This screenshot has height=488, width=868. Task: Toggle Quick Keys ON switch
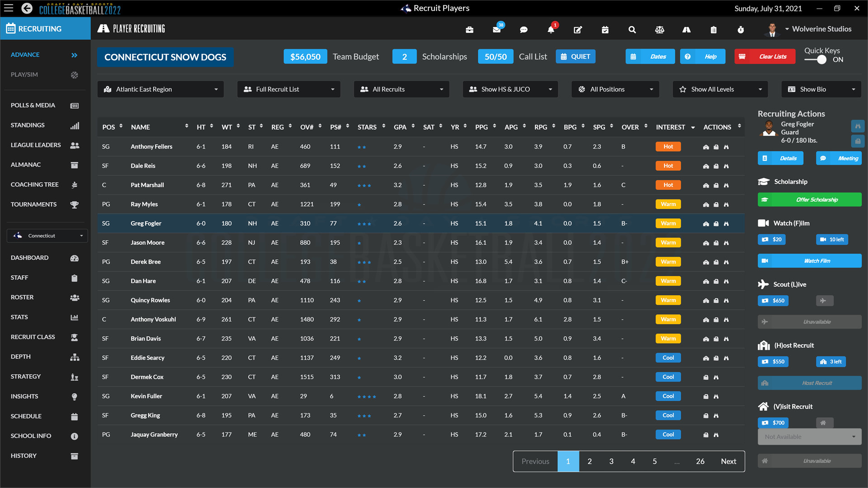pos(819,59)
